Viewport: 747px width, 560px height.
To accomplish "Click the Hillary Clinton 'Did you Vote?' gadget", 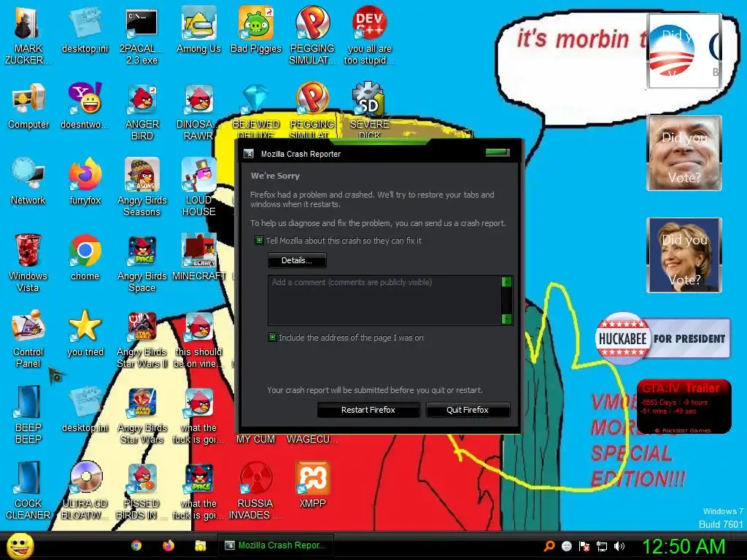I will (x=684, y=255).
